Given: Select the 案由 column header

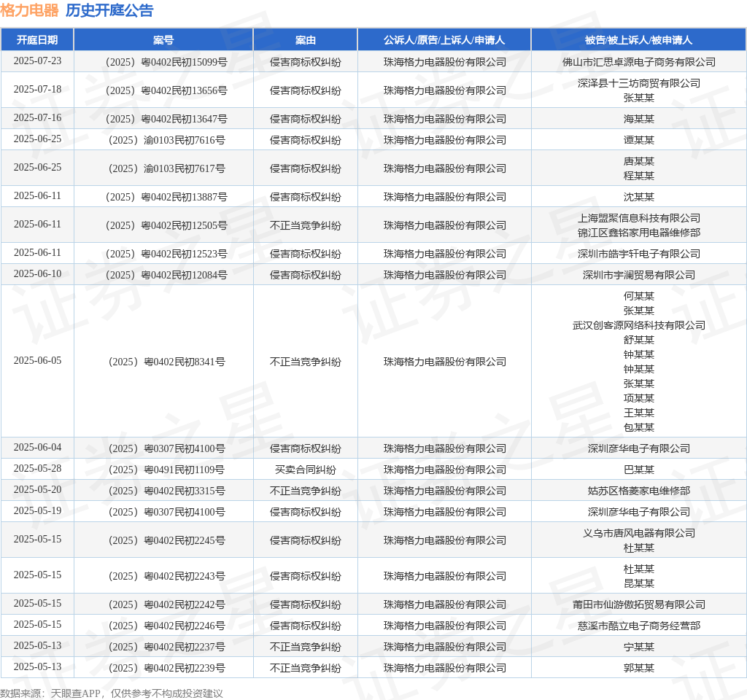Looking at the screenshot, I should [x=306, y=40].
